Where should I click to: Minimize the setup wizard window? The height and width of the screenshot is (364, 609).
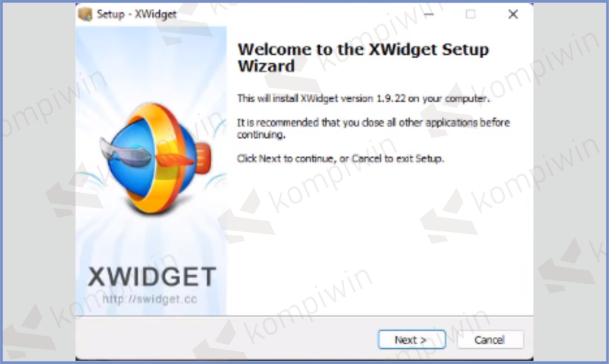429,14
